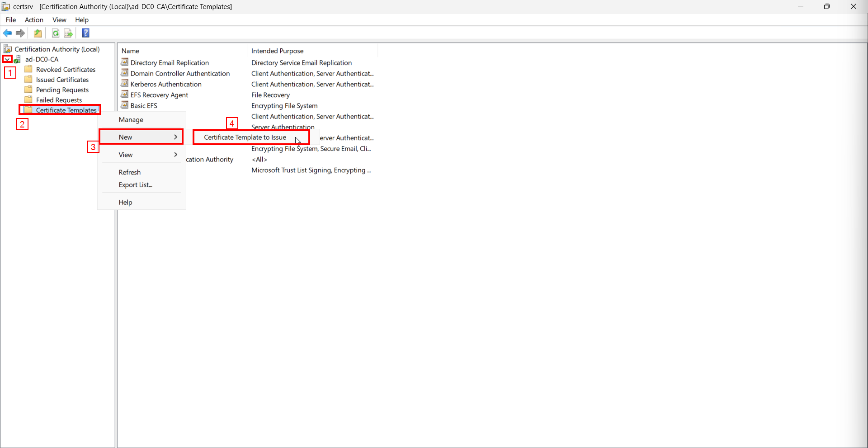
Task: Click the Back arrow toolbar icon
Action: 7,33
